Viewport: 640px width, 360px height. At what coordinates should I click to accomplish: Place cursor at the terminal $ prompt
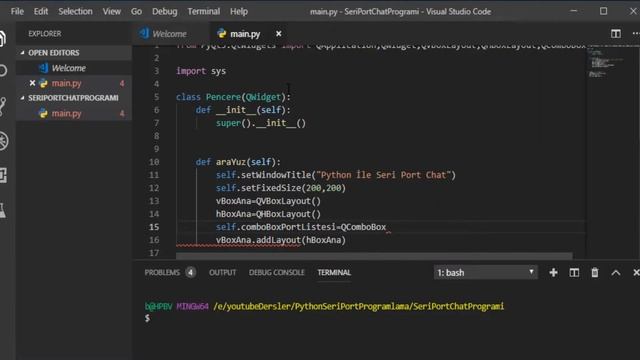pyautogui.click(x=147, y=318)
